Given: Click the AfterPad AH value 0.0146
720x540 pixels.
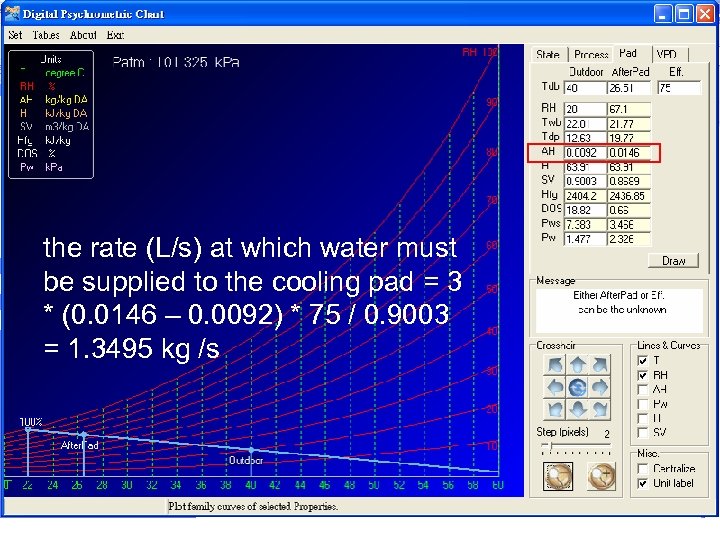Looking at the screenshot, I should [629, 152].
